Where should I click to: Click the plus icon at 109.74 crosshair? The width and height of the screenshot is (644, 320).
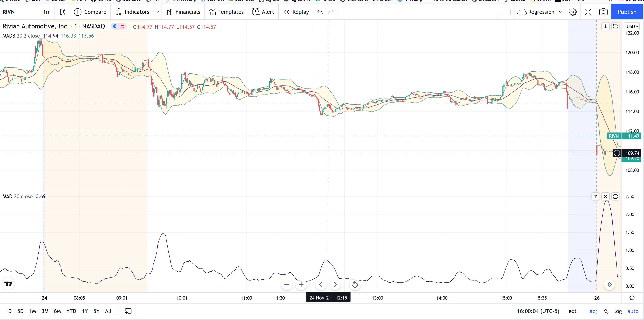pyautogui.click(x=617, y=153)
